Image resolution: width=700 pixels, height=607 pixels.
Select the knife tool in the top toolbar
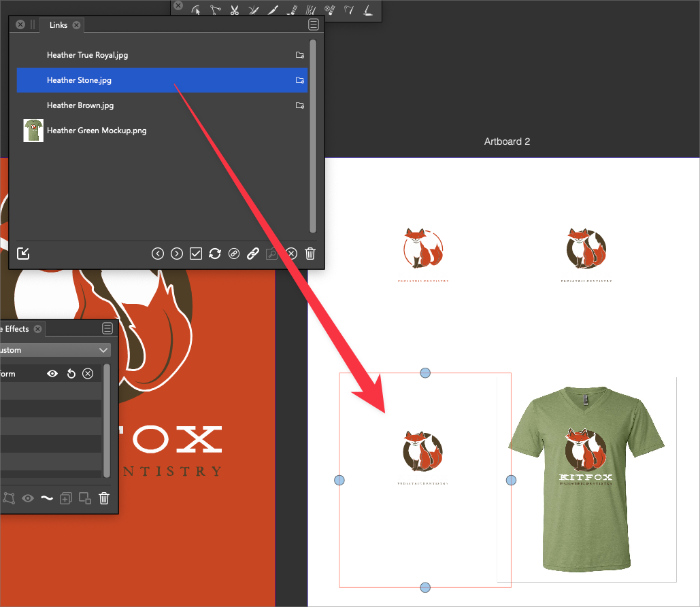pos(272,10)
